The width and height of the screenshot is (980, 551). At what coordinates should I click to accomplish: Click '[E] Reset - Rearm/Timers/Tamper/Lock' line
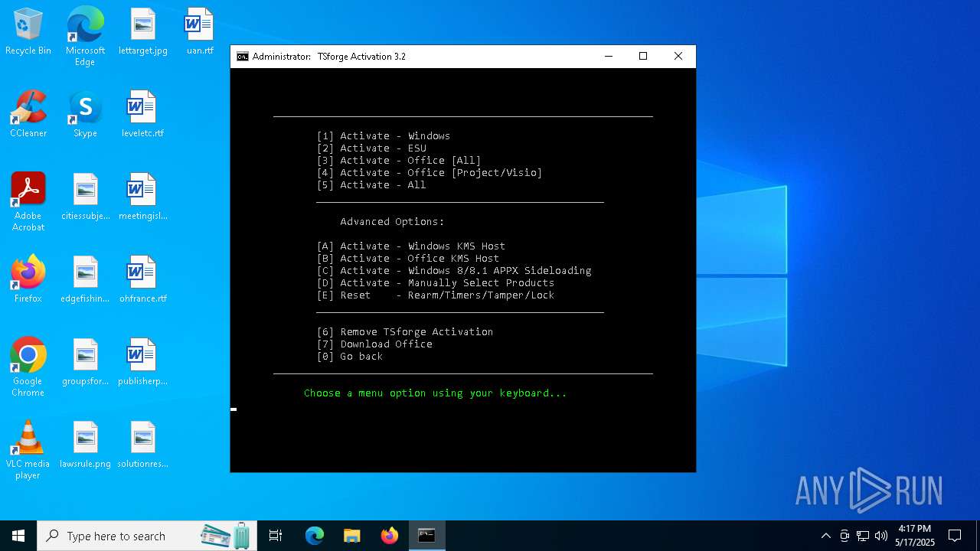(x=436, y=295)
